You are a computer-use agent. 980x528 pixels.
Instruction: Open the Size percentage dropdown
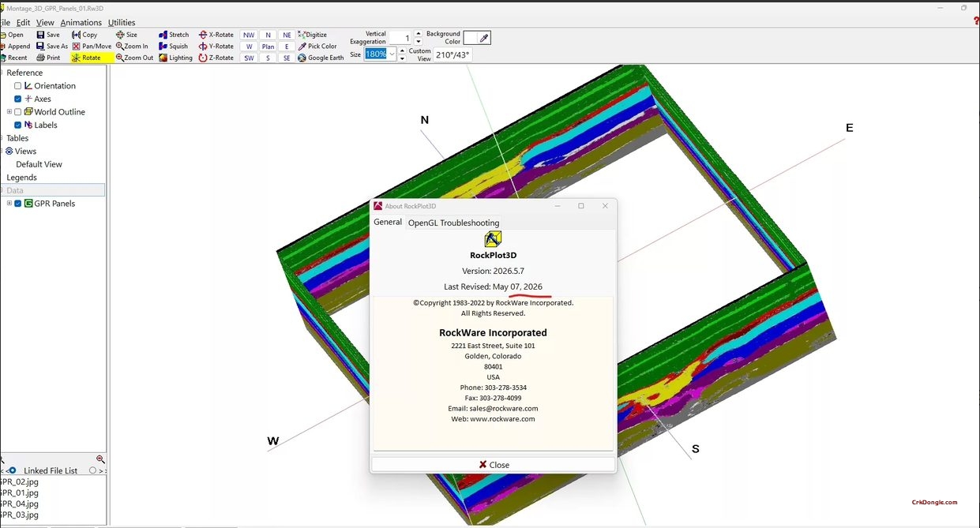click(392, 54)
